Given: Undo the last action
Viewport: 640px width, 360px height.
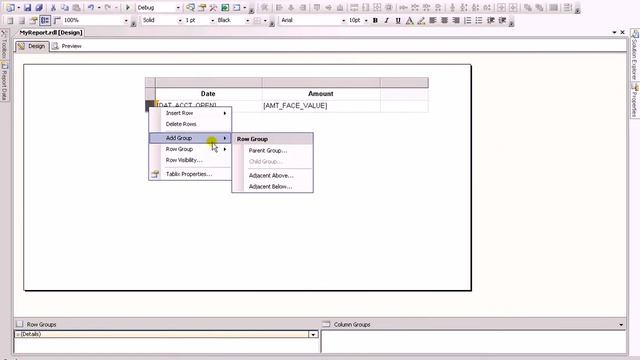Looking at the screenshot, I should tap(91, 7).
